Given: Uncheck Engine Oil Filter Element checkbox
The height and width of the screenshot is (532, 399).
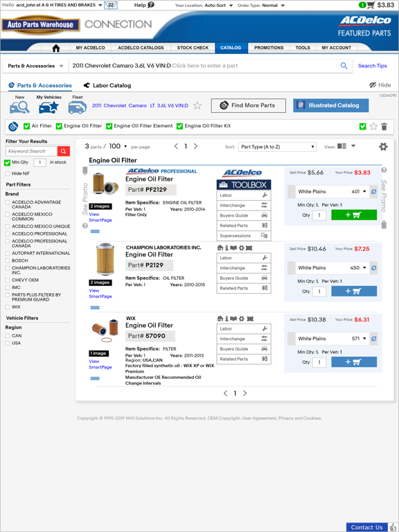Looking at the screenshot, I should 109,126.
